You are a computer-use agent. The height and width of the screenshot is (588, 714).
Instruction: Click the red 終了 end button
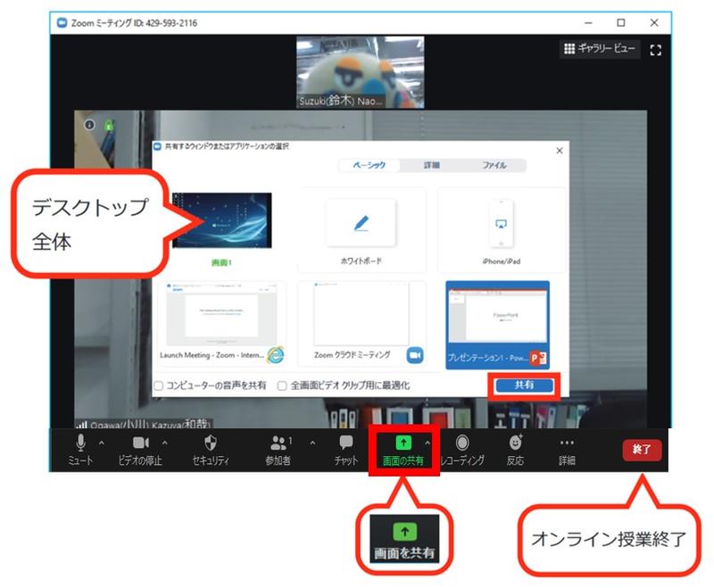(x=642, y=450)
